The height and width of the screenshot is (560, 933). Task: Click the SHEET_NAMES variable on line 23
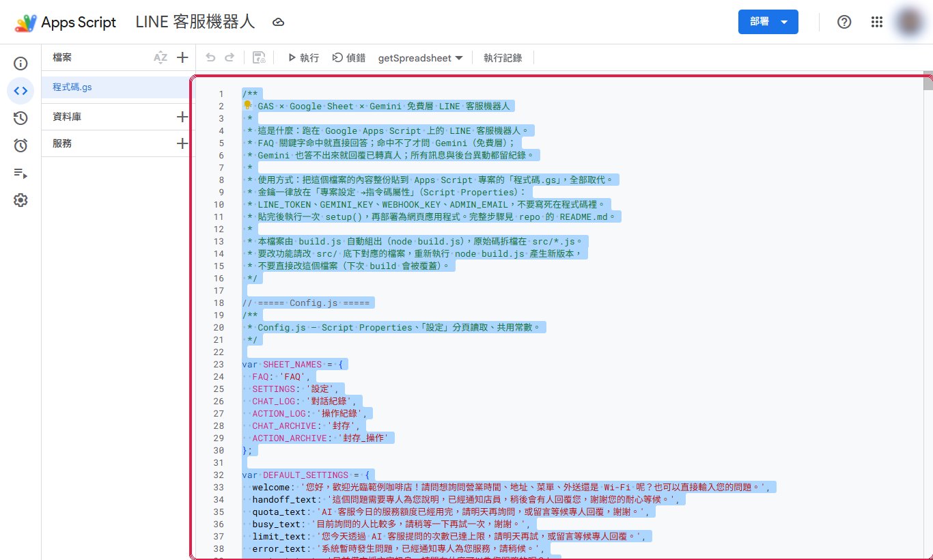(x=292, y=365)
